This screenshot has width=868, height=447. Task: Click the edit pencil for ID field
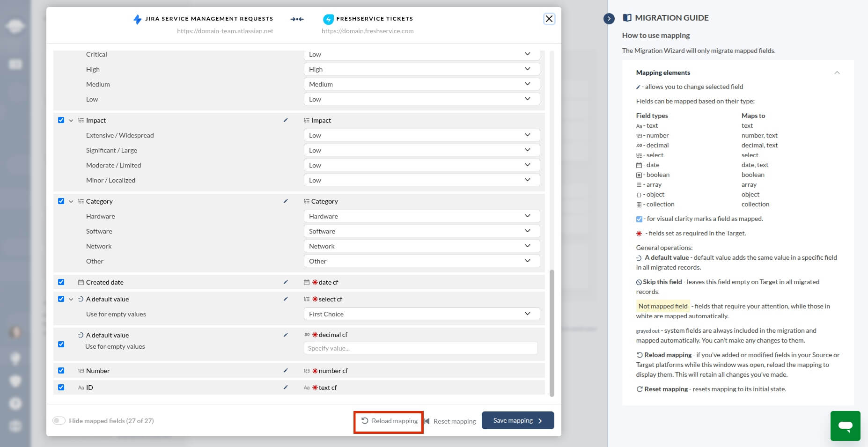[x=286, y=388]
